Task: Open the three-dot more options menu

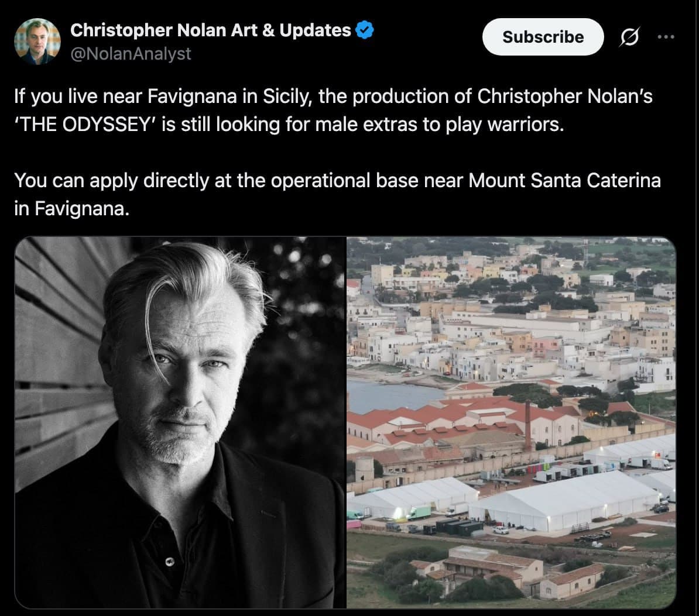Action: pyautogui.click(x=666, y=37)
